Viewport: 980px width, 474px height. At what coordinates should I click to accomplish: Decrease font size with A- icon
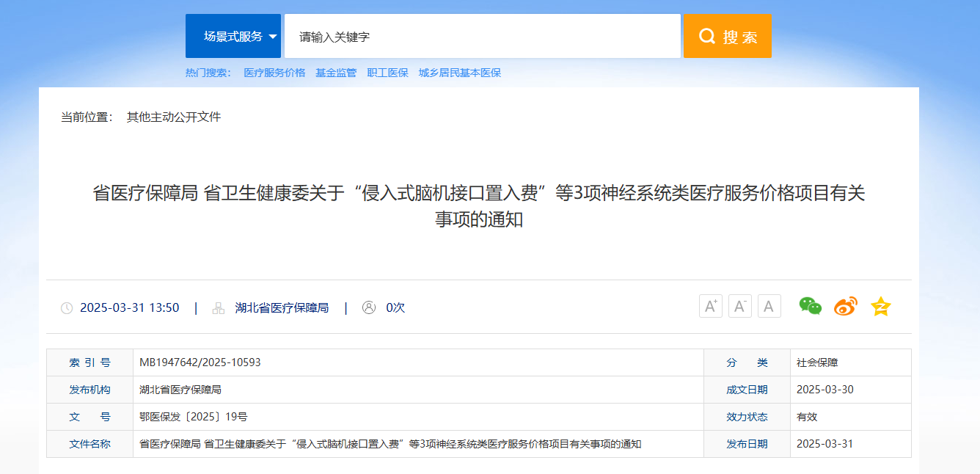click(x=740, y=306)
